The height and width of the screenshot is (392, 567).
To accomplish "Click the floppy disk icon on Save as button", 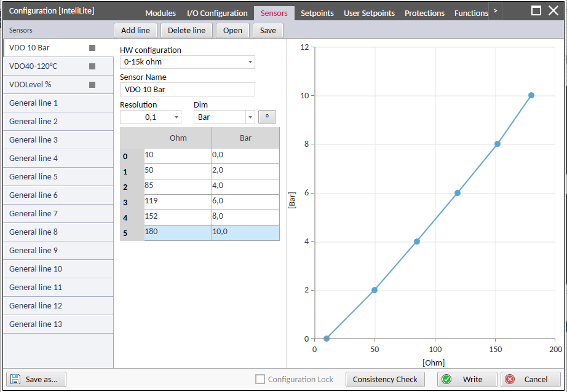I will pyautogui.click(x=15, y=379).
